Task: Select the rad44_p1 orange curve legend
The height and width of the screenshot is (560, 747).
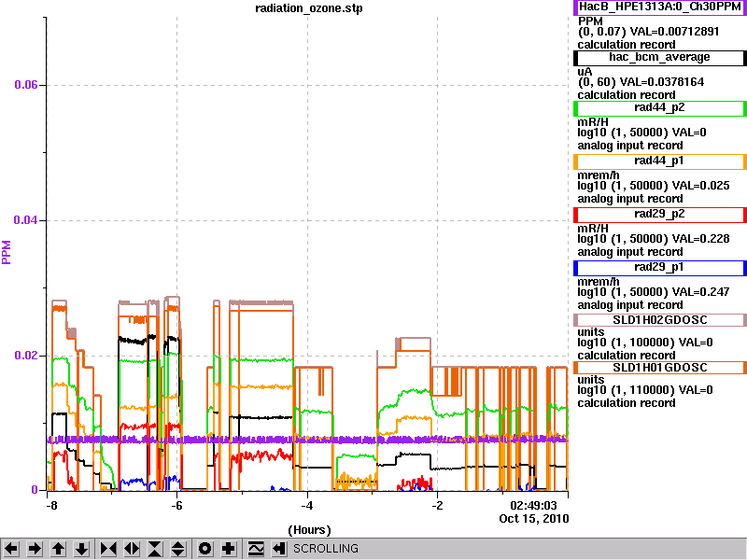Action: (660, 161)
